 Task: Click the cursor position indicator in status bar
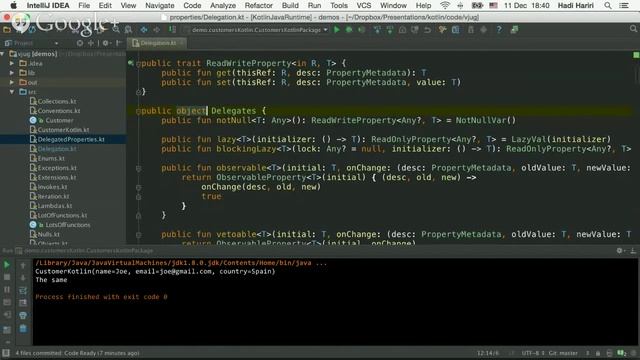[x=487, y=353]
